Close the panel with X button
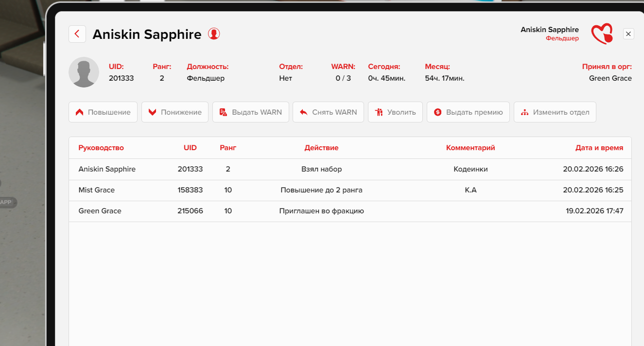The image size is (644, 346). 628,34
